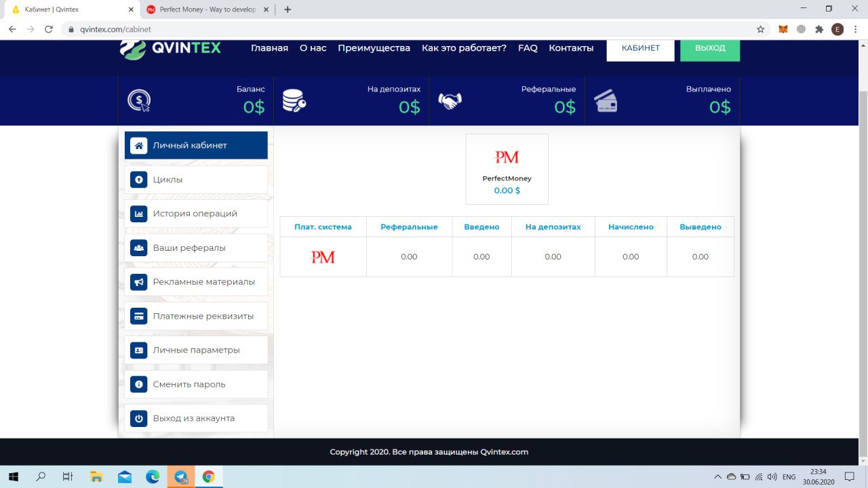Open the Преимущества menu item
The image size is (868, 488).
[374, 48]
